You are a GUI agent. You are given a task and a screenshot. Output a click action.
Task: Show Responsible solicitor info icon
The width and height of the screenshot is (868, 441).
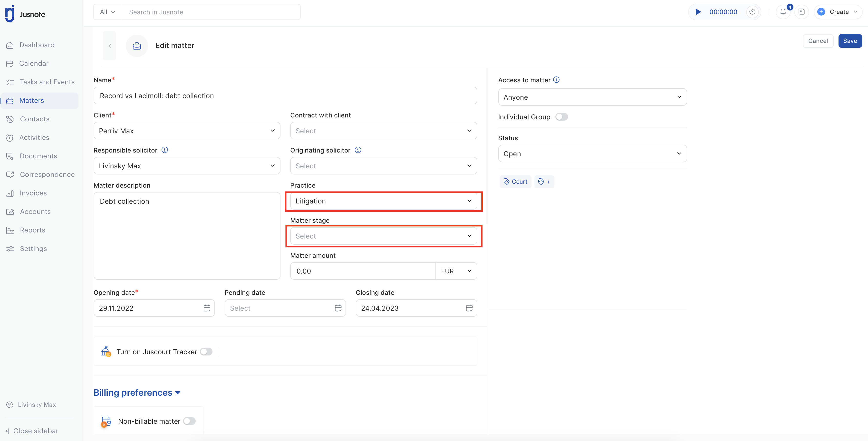tap(165, 150)
